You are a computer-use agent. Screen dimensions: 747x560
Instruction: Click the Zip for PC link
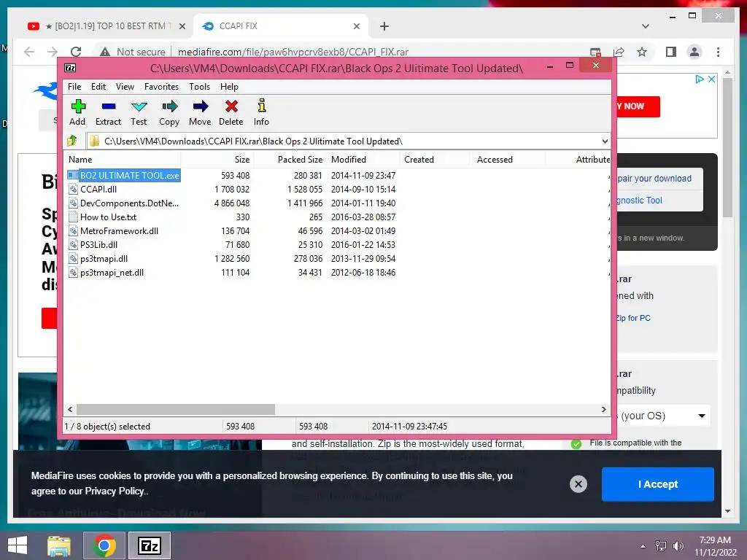[633, 318]
